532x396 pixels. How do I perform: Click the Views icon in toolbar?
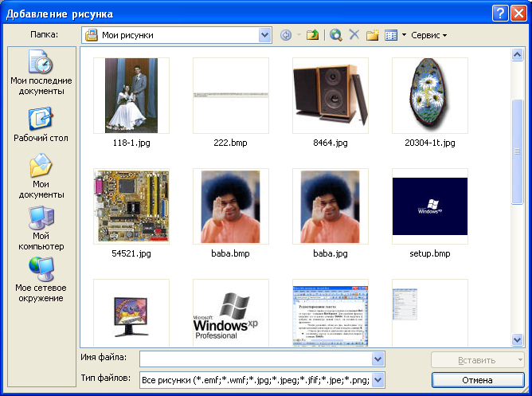pos(391,35)
